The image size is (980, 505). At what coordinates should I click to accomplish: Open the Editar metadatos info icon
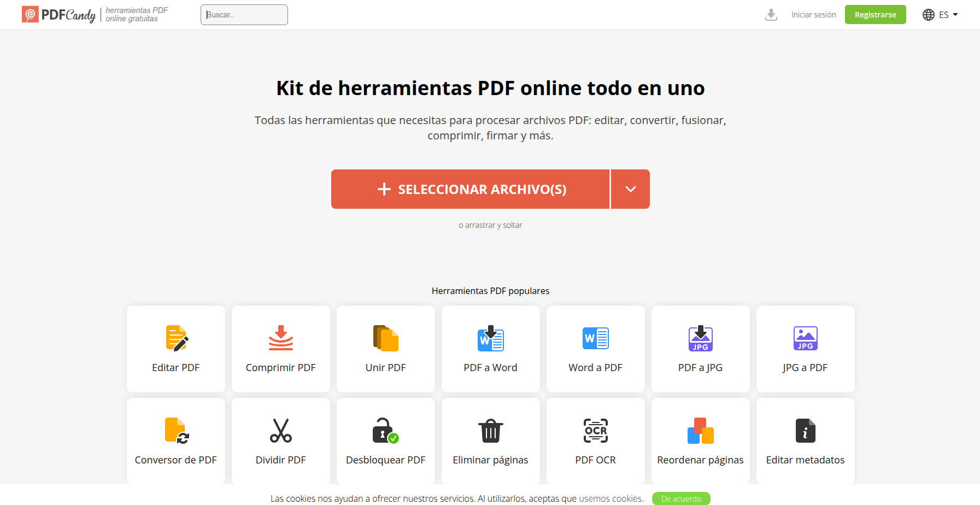pos(805,431)
